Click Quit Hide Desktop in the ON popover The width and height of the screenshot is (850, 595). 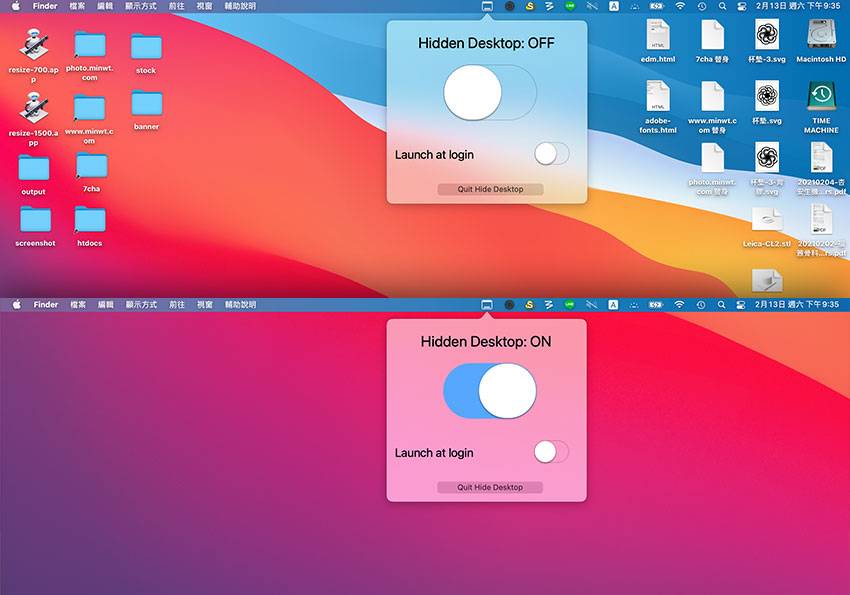(x=490, y=487)
